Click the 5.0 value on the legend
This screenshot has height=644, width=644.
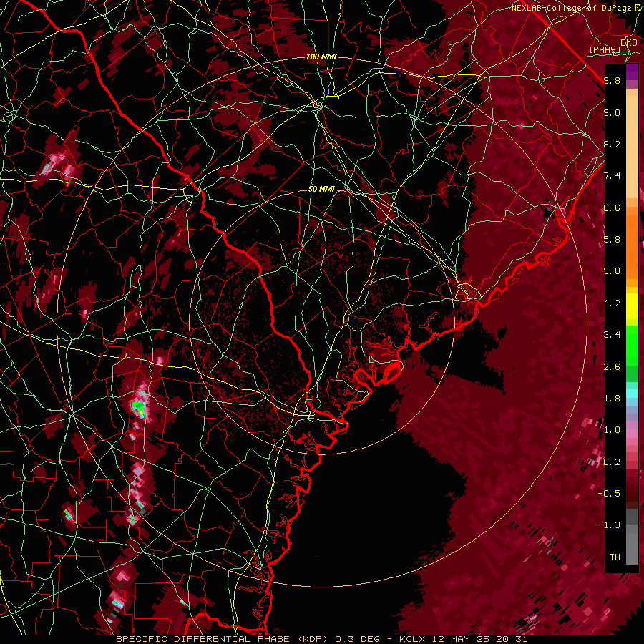click(612, 271)
